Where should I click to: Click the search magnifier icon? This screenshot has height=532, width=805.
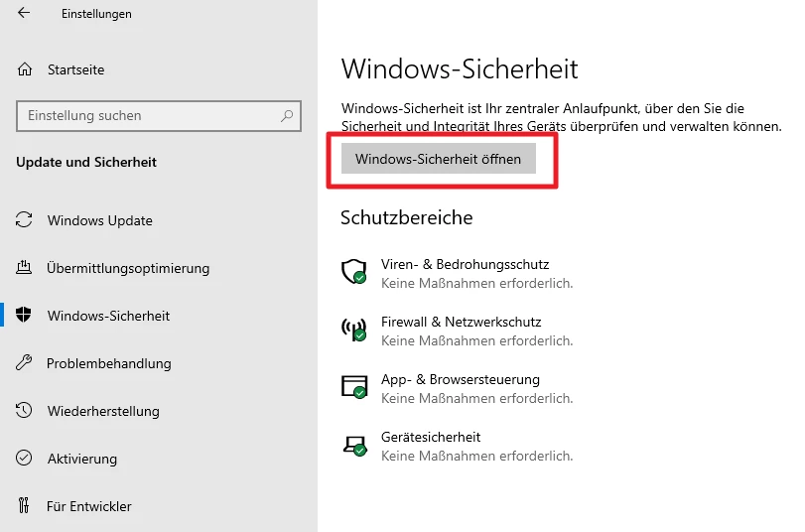pyautogui.click(x=287, y=116)
